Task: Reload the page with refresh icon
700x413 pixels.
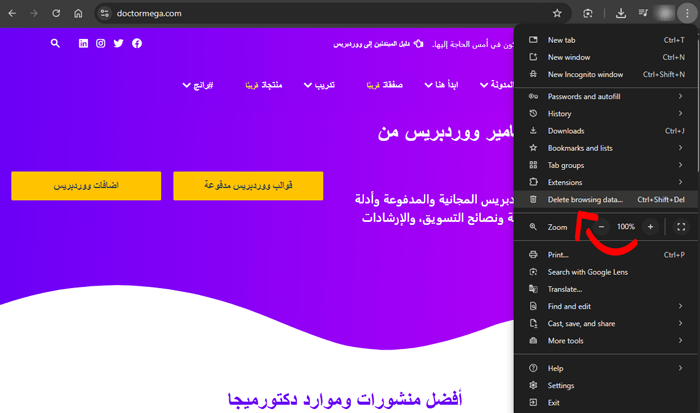Action: (x=56, y=13)
